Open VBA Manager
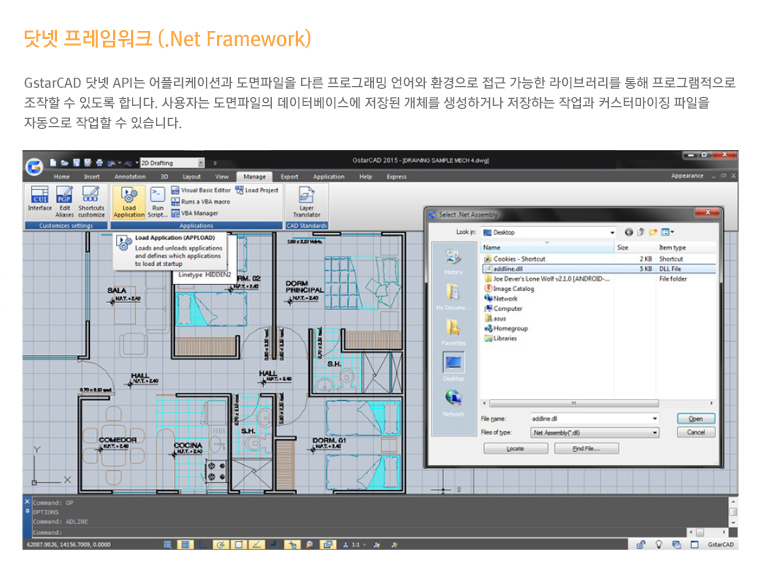Image resolution: width=760 pixels, height=580 pixels. pyautogui.click(x=198, y=213)
